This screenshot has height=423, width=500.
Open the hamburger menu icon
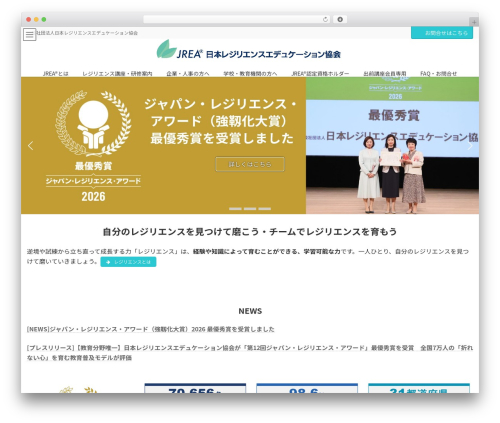coord(29,34)
